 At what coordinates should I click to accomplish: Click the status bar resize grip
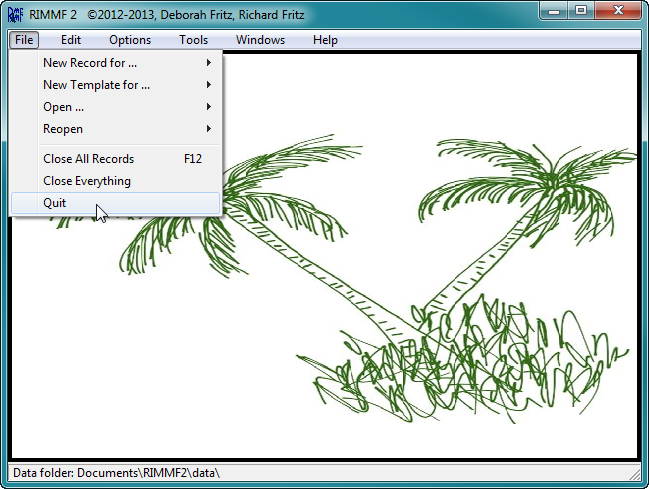click(x=635, y=475)
